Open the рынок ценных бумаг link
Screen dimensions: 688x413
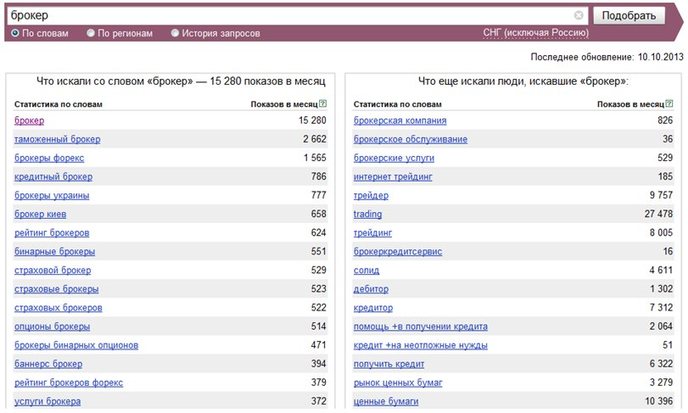pos(398,383)
